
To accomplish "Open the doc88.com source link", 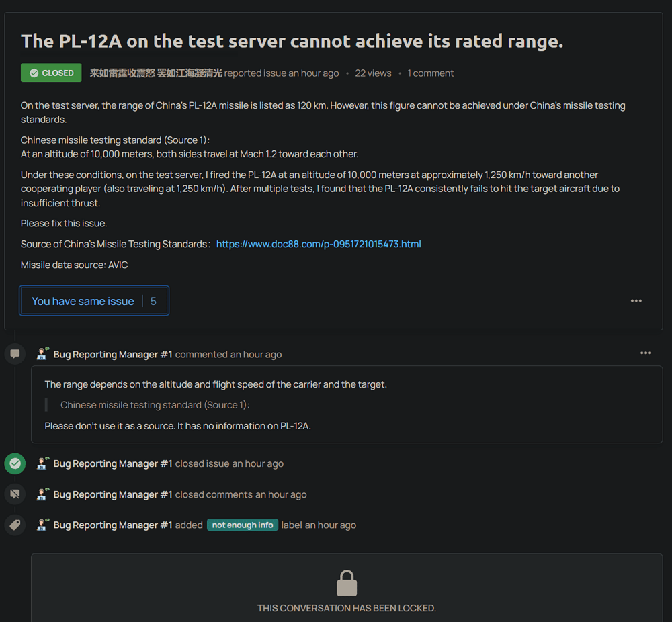I will click(x=319, y=245).
